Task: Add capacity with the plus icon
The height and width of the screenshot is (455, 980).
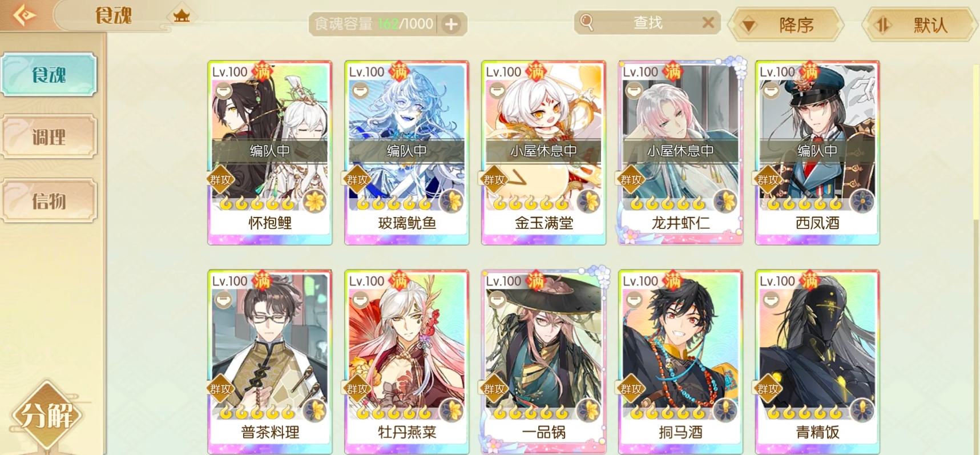Action: pyautogui.click(x=451, y=24)
